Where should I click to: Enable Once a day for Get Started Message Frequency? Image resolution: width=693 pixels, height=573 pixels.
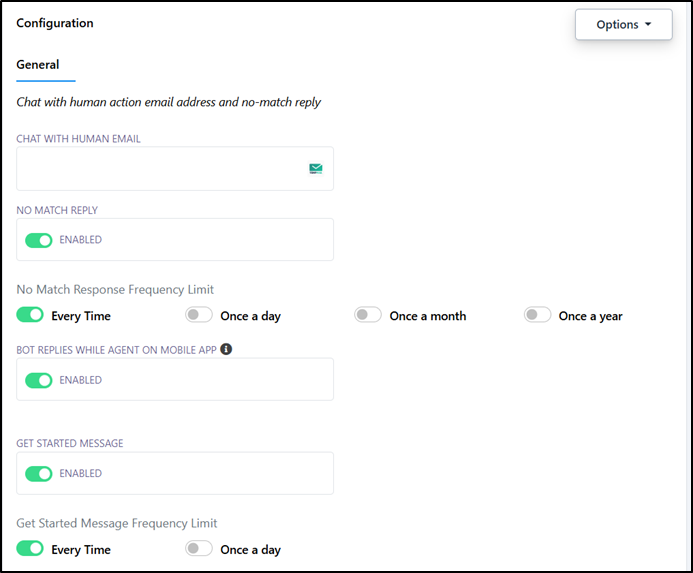[199, 549]
